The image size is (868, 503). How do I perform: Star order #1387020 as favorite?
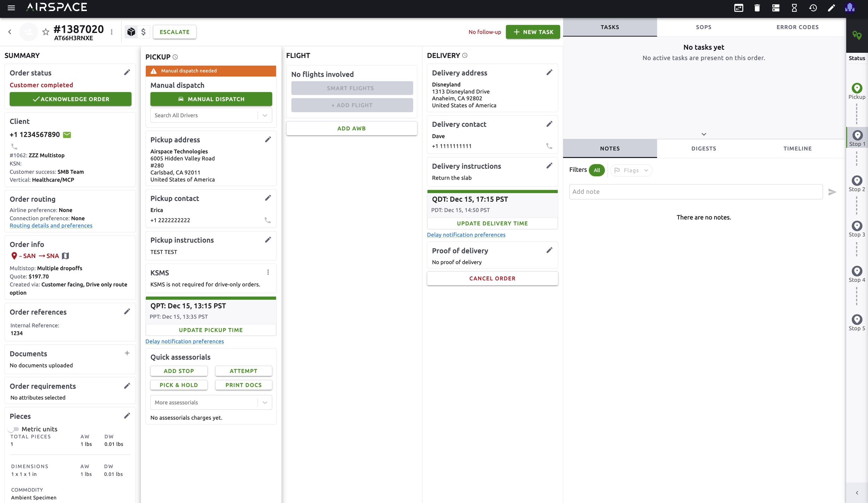coord(45,32)
